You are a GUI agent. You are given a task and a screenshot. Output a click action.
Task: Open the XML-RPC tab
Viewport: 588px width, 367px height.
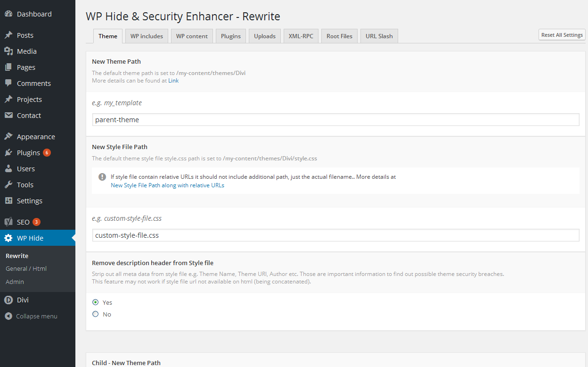click(301, 36)
